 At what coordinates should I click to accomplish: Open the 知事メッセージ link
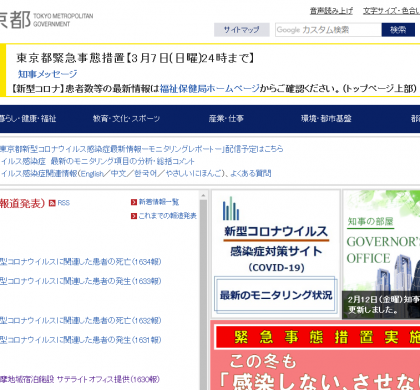[x=47, y=74]
